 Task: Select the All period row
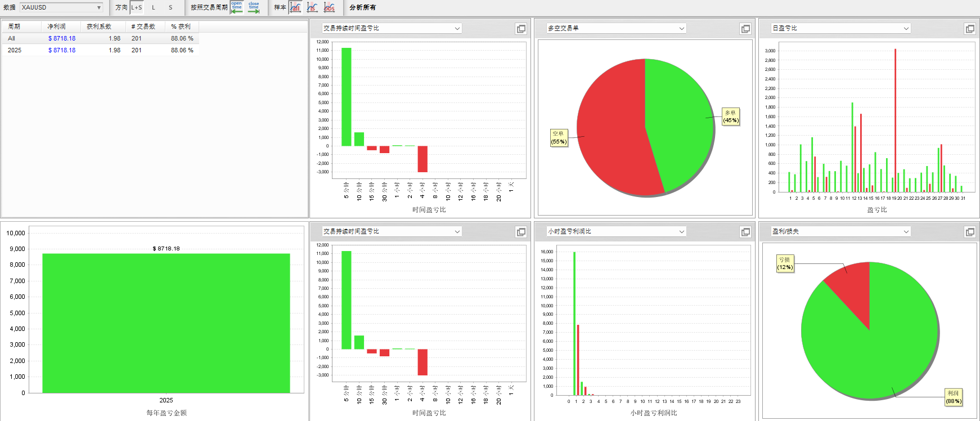tap(12, 38)
